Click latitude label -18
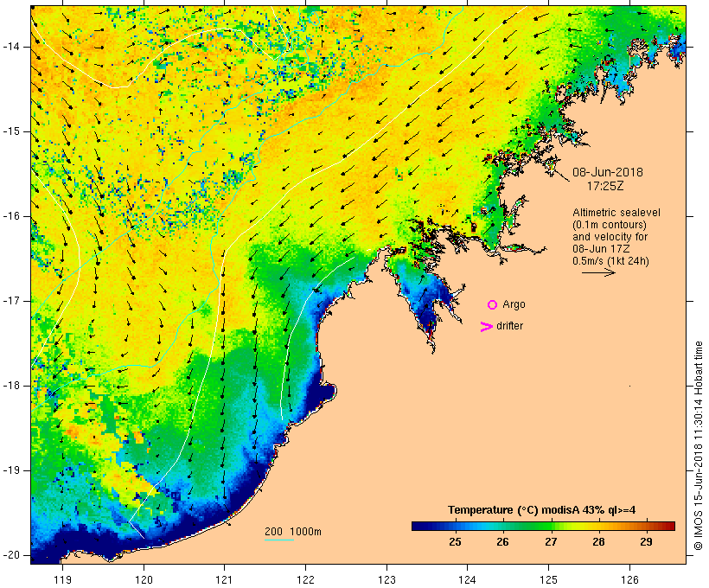709x588 pixels. pos(11,386)
